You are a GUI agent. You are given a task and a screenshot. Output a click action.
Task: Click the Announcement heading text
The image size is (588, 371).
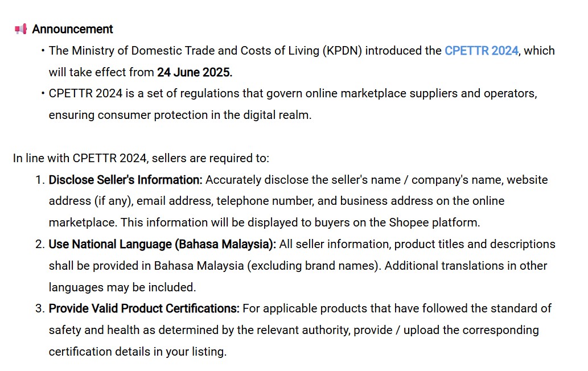tap(72, 29)
